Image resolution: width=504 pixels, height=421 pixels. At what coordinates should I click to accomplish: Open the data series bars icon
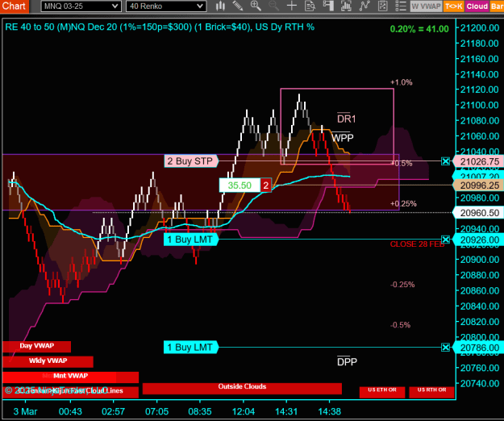pyautogui.click(x=346, y=6)
